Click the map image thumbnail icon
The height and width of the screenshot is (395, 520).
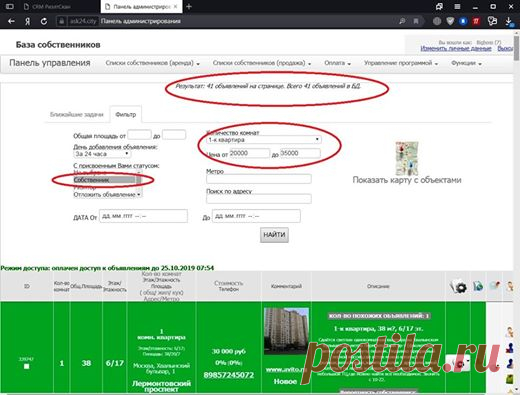407,159
